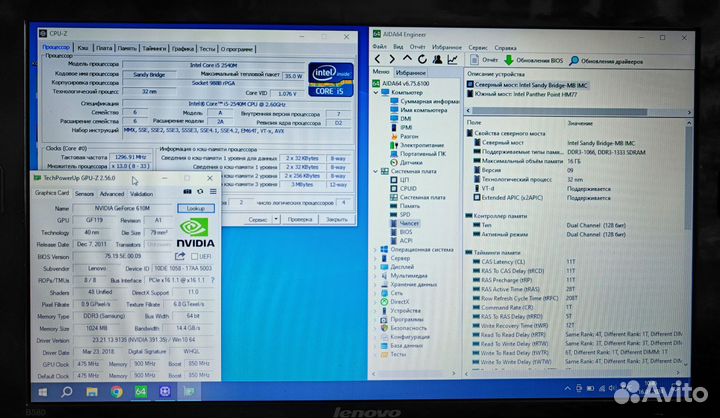Open the taskbar search

pyautogui.click(x=67, y=392)
